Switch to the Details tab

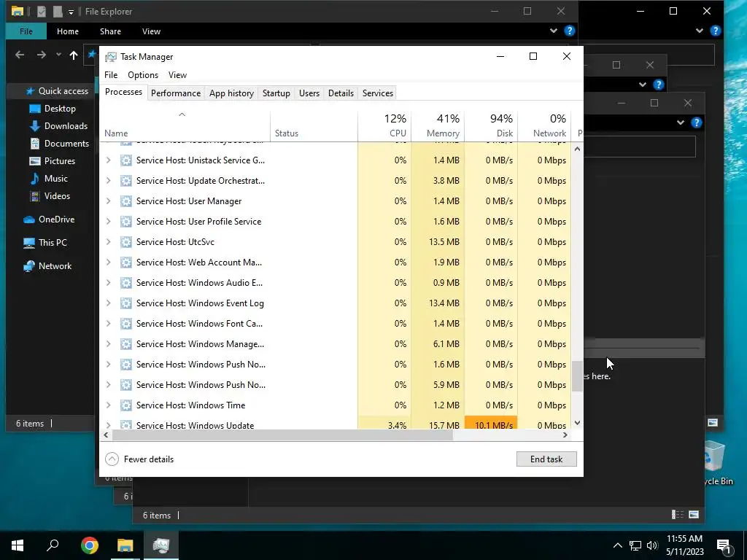pyautogui.click(x=341, y=93)
